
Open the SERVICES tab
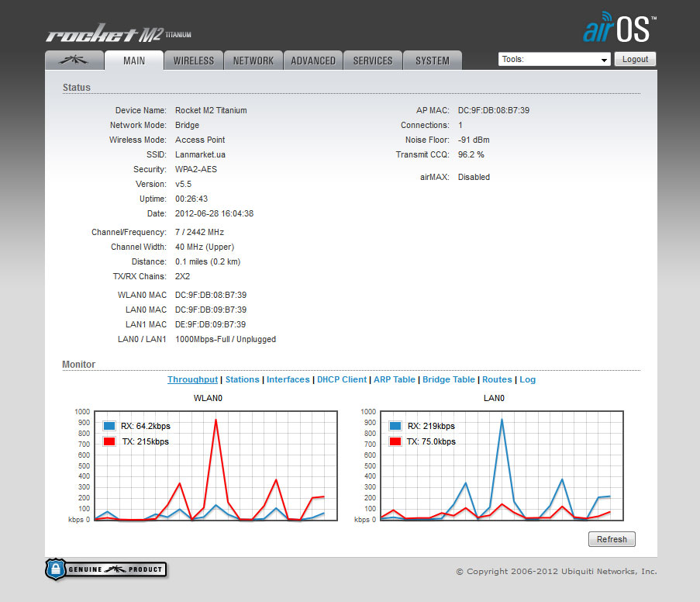tap(372, 60)
